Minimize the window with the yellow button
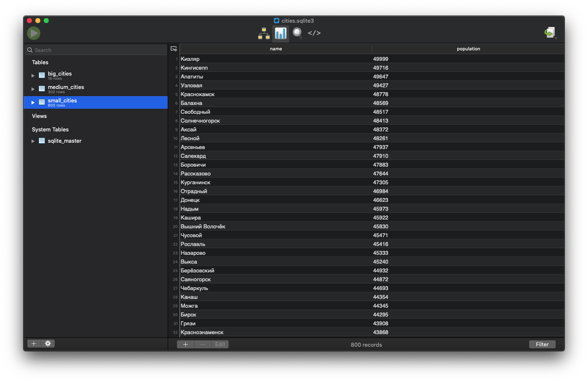588x382 pixels. pos(38,21)
